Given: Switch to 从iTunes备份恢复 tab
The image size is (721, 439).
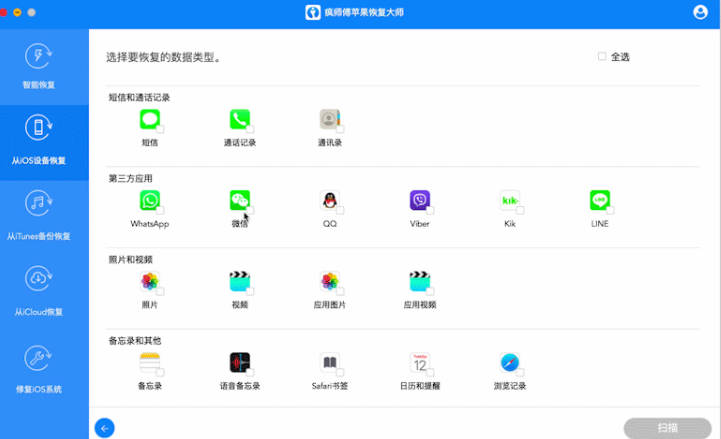Looking at the screenshot, I should pos(44,218).
